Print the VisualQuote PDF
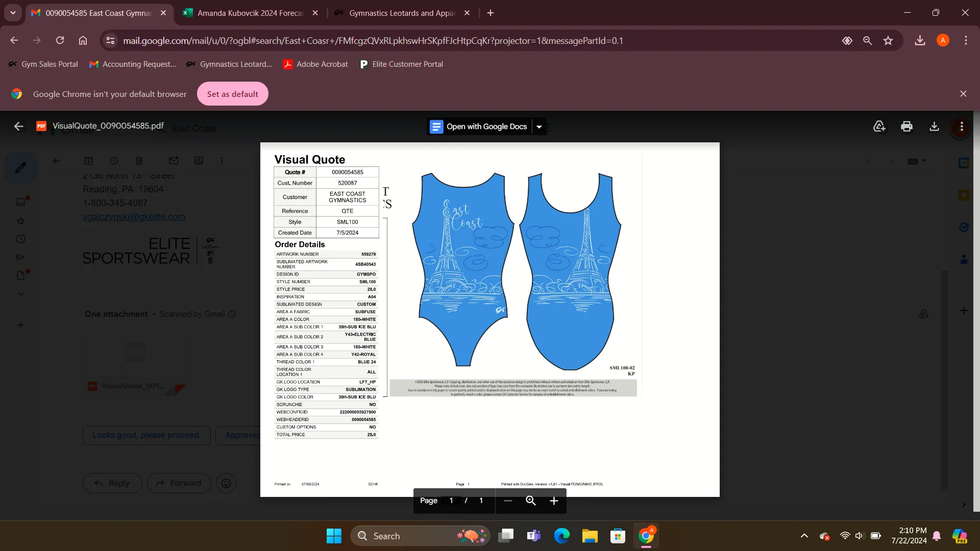The height and width of the screenshot is (551, 980). (x=906, y=127)
